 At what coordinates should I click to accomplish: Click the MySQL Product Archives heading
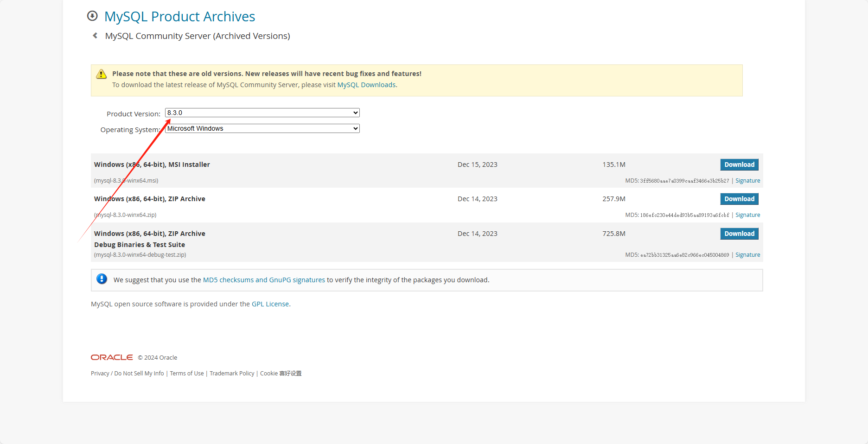[x=179, y=17]
